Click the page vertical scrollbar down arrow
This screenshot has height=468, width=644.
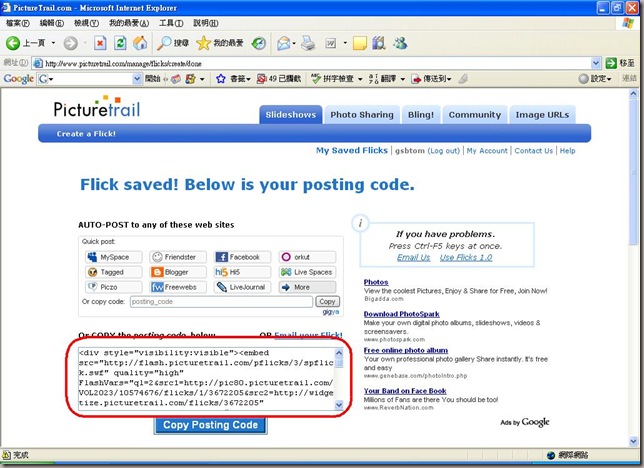[x=633, y=442]
